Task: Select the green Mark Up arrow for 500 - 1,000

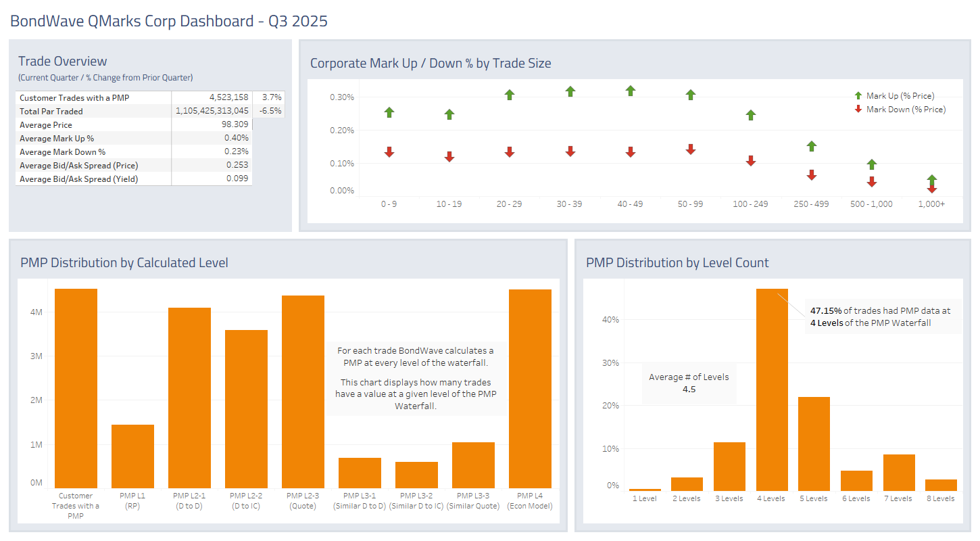Action: point(872,164)
